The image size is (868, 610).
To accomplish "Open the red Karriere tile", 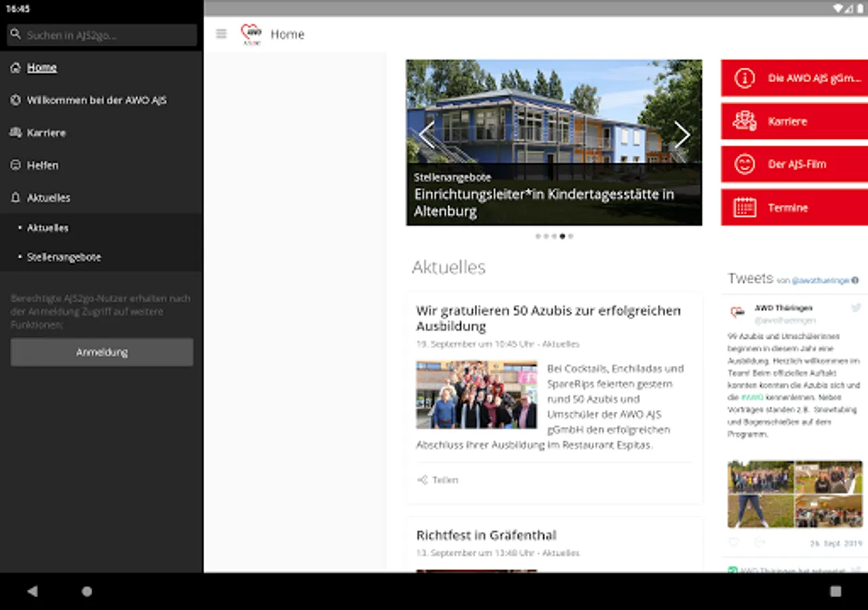I will pyautogui.click(x=794, y=121).
